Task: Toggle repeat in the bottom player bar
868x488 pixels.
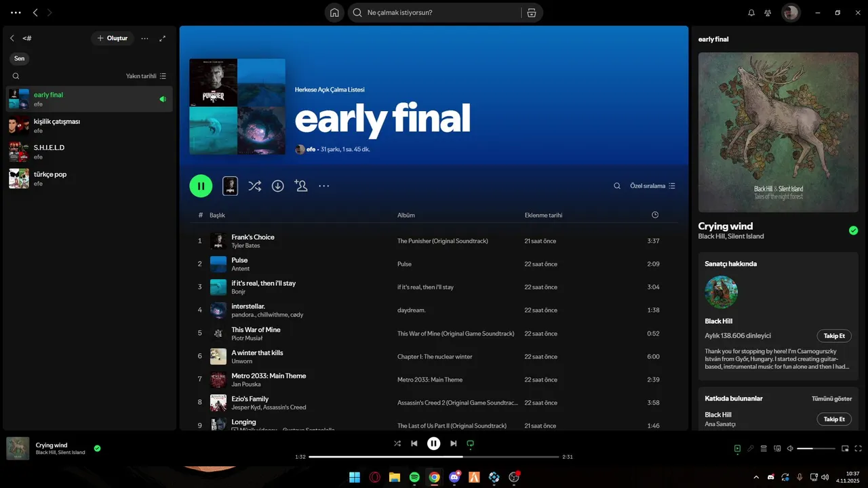Action: point(470,443)
